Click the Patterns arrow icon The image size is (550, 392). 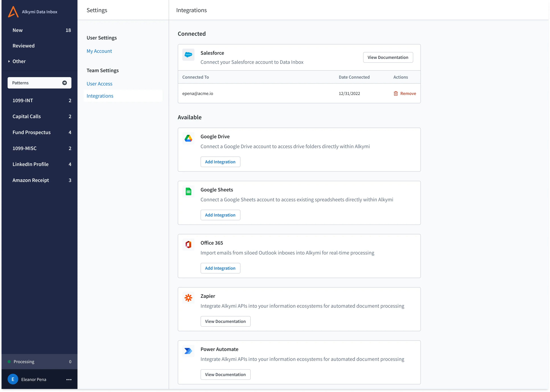tap(64, 83)
